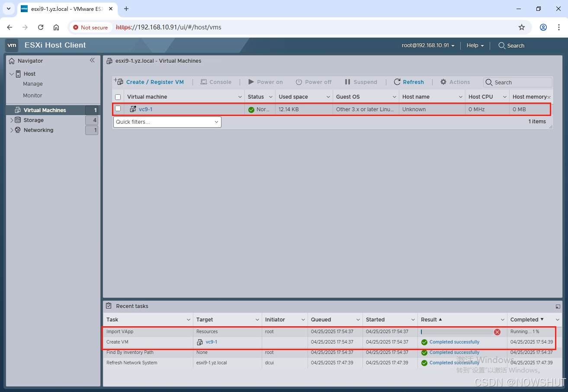Click the Networking globe icon in Navigator
The image size is (568, 392).
pyautogui.click(x=18, y=130)
